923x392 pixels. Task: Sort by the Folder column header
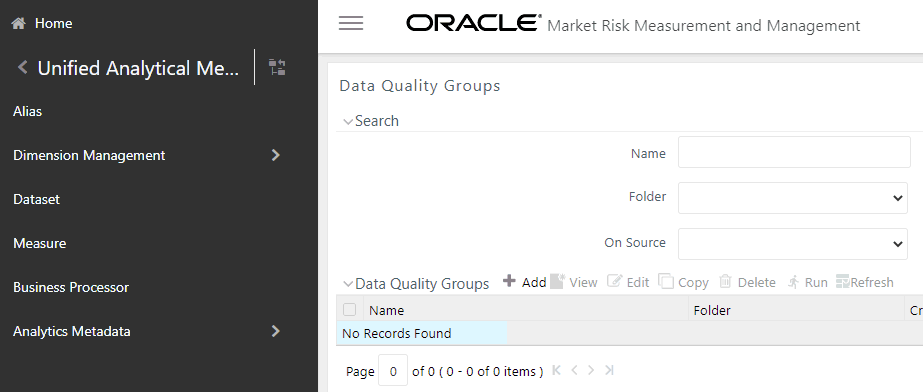click(712, 310)
